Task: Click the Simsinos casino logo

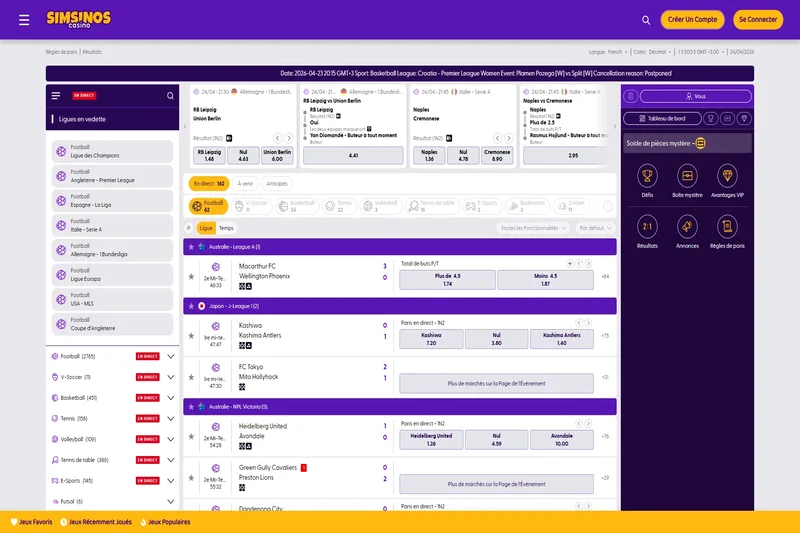Action: click(79, 19)
